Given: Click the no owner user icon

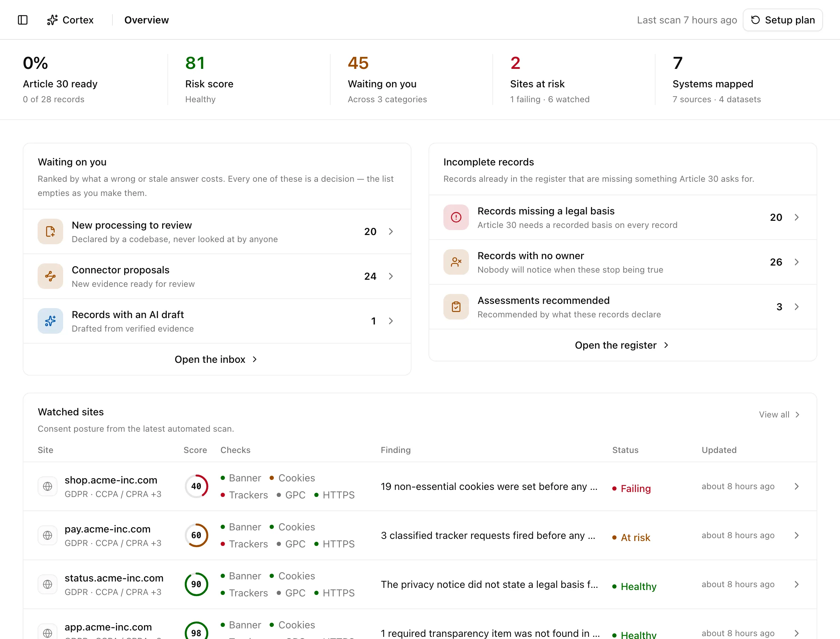Looking at the screenshot, I should pyautogui.click(x=456, y=262).
